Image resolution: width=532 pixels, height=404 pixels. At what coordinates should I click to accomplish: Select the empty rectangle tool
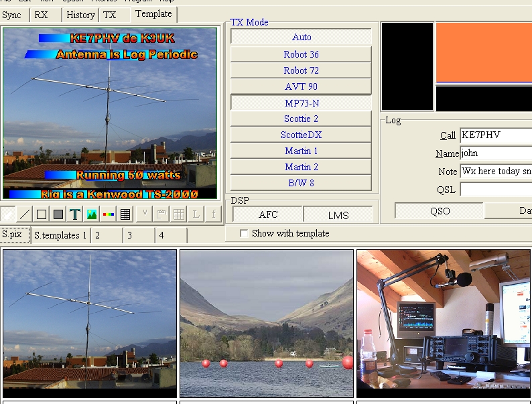coord(42,214)
